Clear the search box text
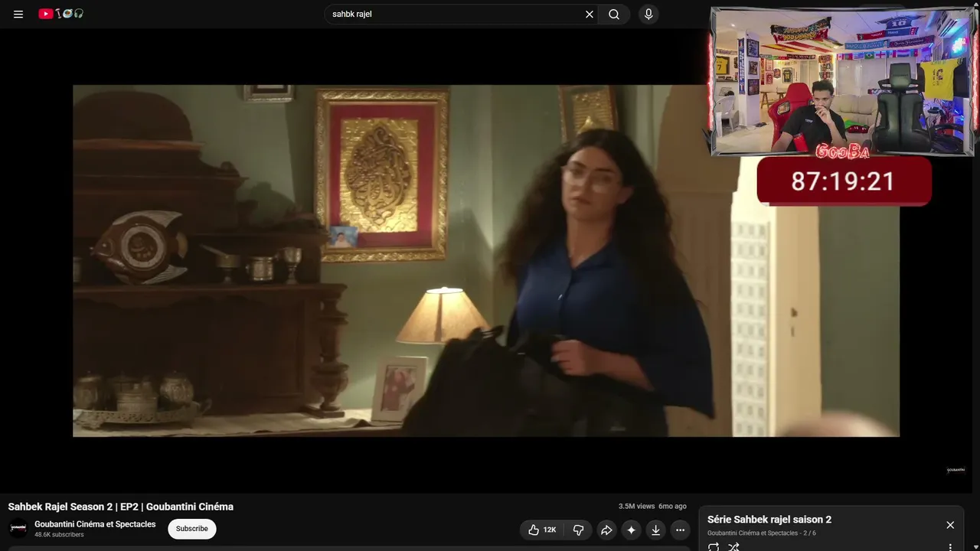Screen dimensions: 980x551 tap(590, 14)
